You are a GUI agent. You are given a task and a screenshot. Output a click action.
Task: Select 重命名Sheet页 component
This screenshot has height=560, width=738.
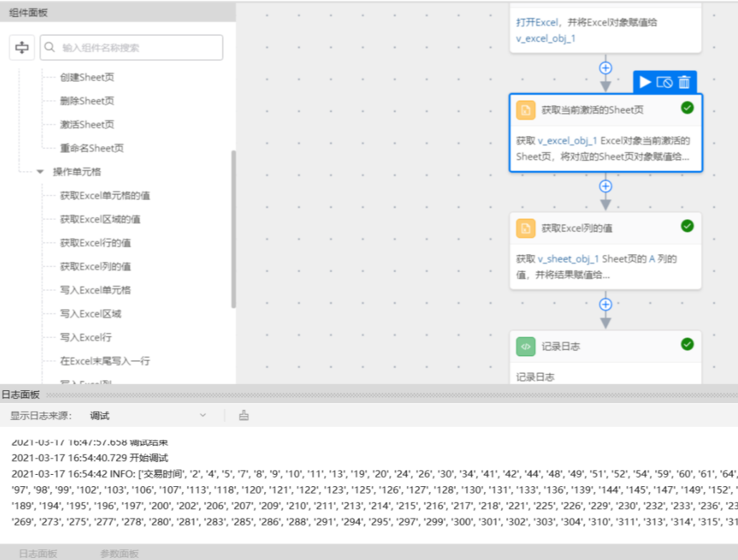[x=92, y=148]
